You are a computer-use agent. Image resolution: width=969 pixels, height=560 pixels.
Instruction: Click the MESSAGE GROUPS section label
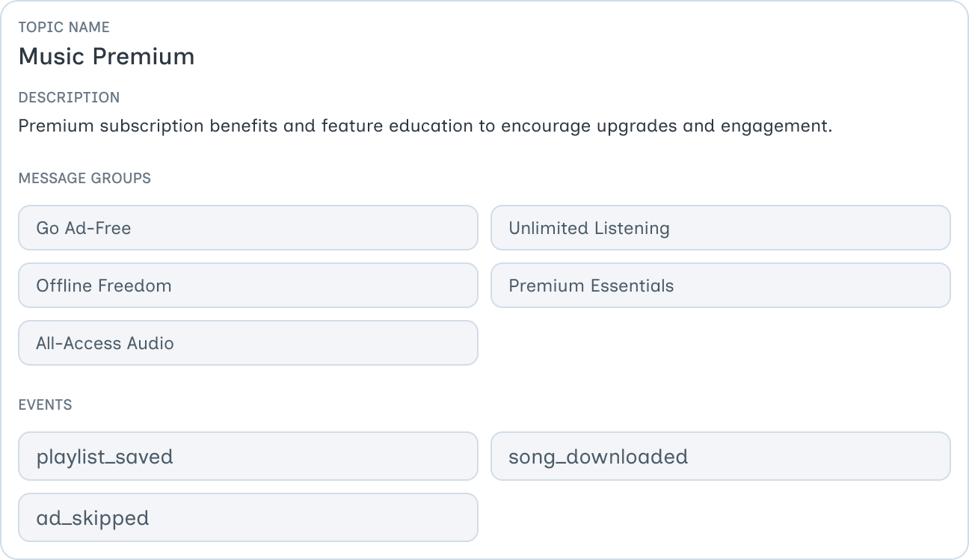[84, 179]
